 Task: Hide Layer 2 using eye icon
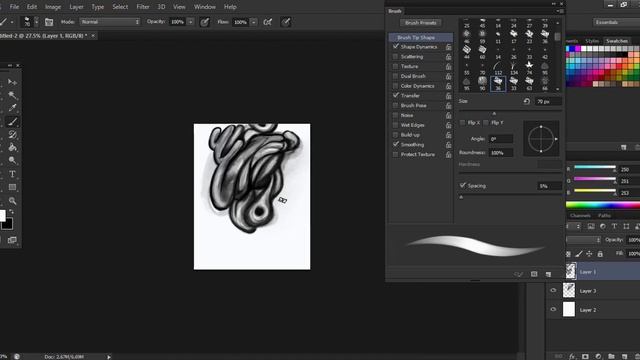[x=553, y=310]
